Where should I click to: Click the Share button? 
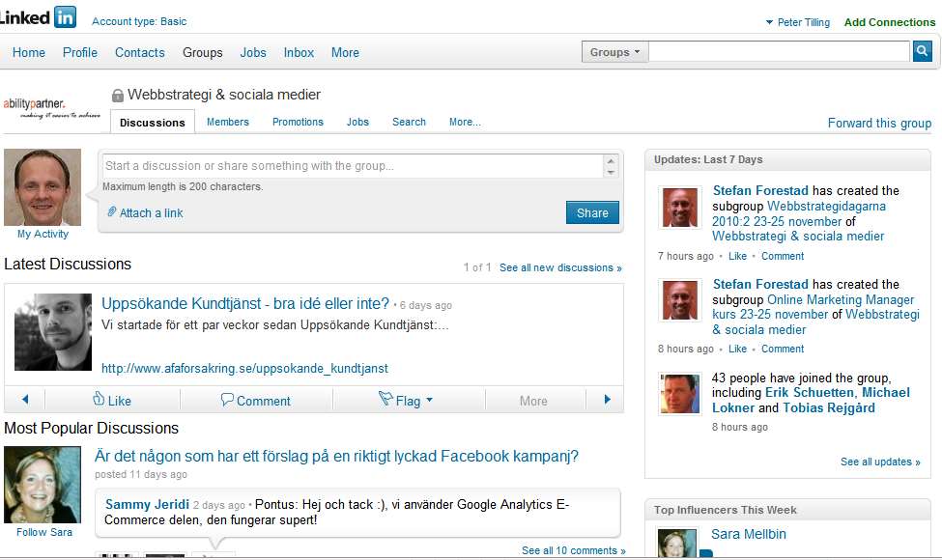(592, 212)
